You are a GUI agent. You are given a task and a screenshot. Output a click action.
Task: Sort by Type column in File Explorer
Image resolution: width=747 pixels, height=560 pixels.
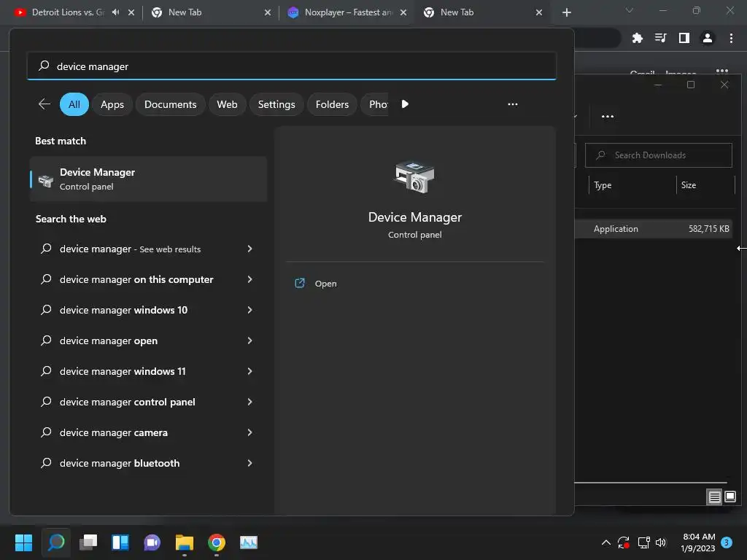602,185
